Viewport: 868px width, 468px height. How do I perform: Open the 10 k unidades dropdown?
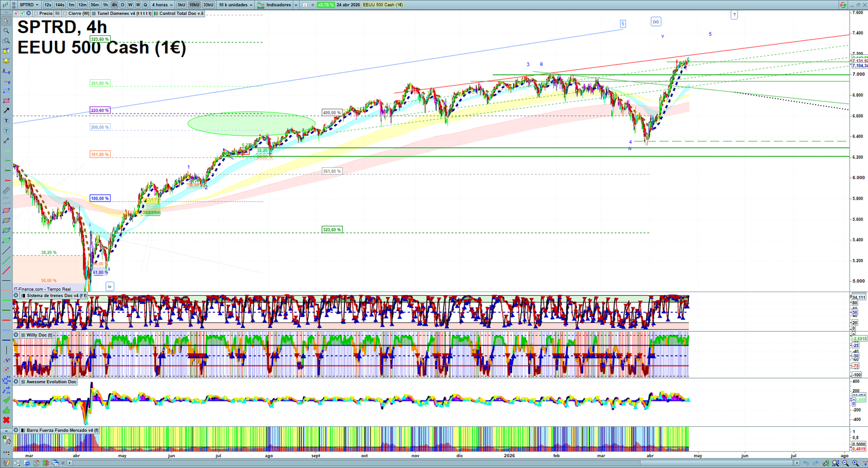pos(235,5)
